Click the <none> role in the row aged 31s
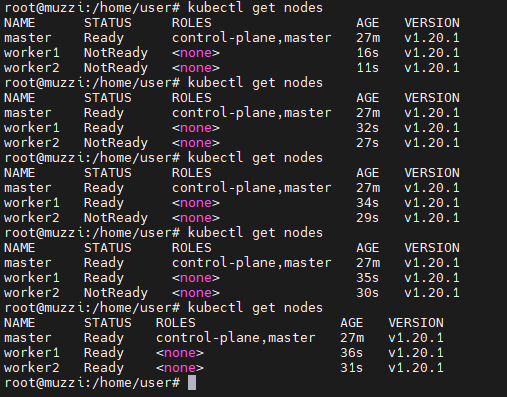The height and width of the screenshot is (397, 507). pos(180,368)
